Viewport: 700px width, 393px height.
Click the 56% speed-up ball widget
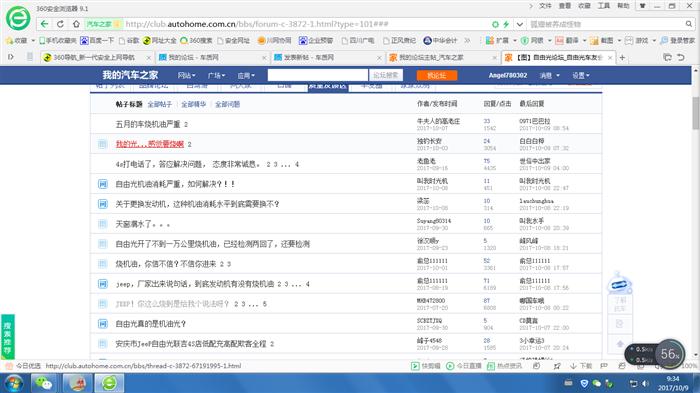(x=669, y=354)
